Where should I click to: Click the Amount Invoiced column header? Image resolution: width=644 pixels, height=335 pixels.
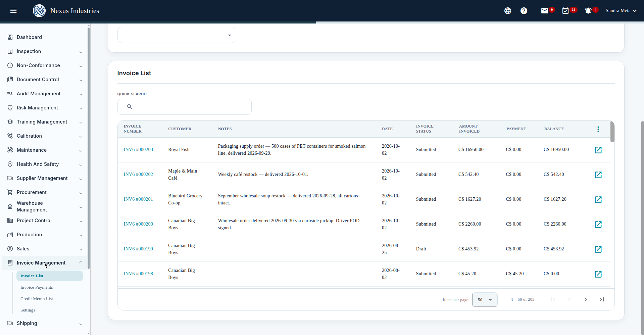pos(469,129)
